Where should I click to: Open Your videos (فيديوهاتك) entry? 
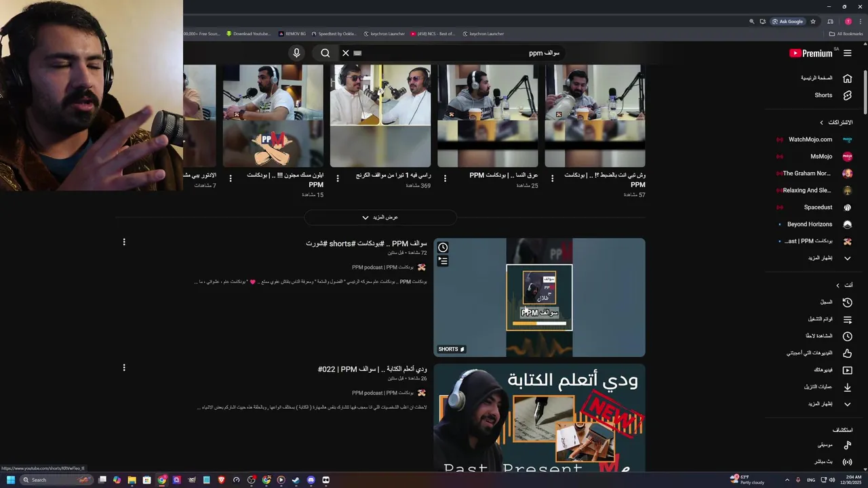tap(823, 370)
